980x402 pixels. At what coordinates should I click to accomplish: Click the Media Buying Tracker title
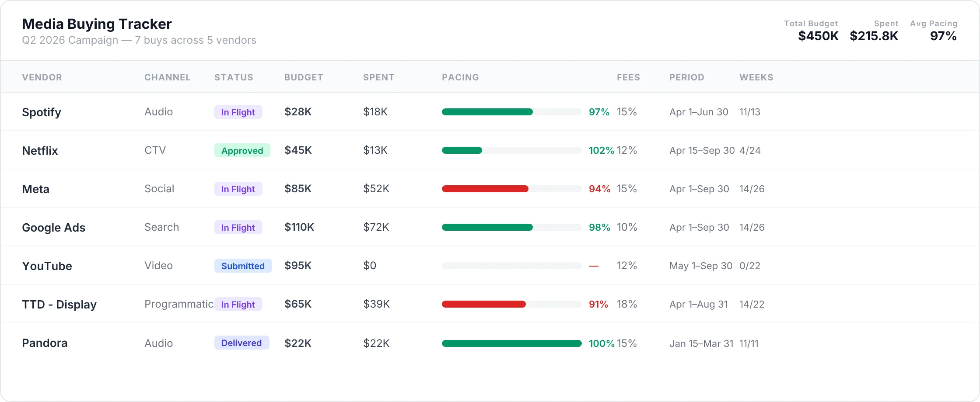[97, 24]
